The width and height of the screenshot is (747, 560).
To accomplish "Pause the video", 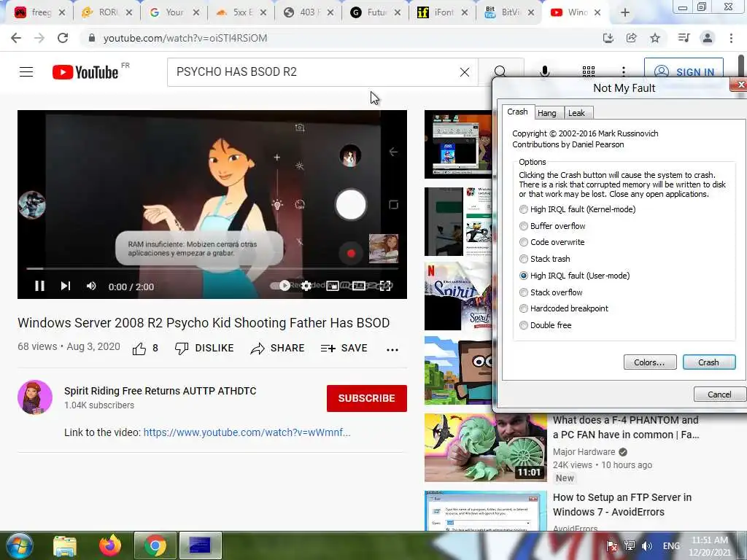I will pos(39,286).
